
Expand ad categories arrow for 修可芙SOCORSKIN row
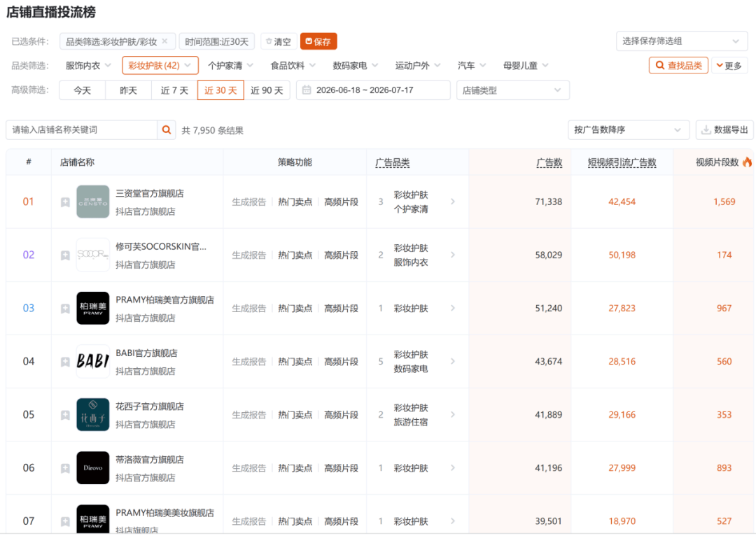pos(453,255)
